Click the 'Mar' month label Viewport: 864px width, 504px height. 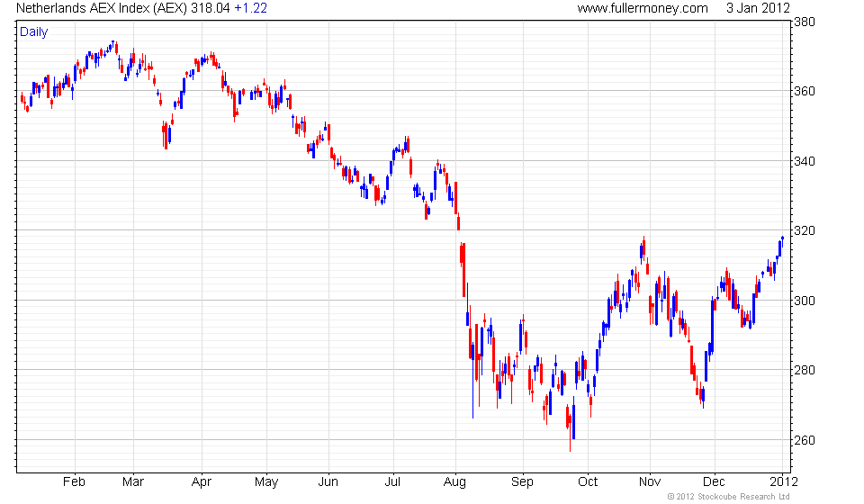point(133,482)
